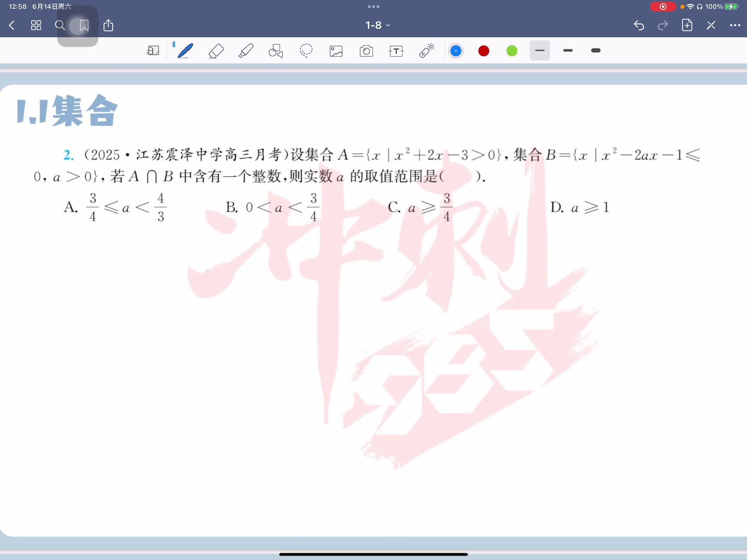Screen dimensions: 747x560
Task: Open the page thumbnails grid view
Action: [36, 25]
